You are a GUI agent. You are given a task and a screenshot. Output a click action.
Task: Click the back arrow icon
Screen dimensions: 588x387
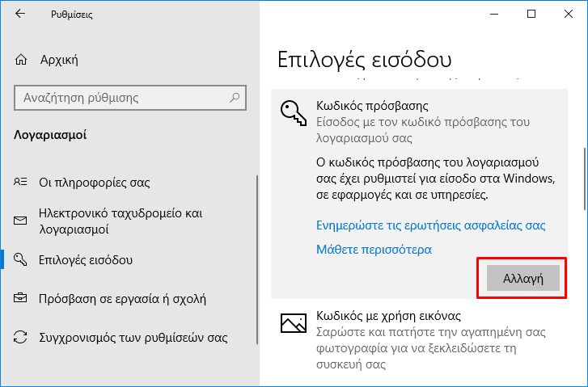point(20,14)
